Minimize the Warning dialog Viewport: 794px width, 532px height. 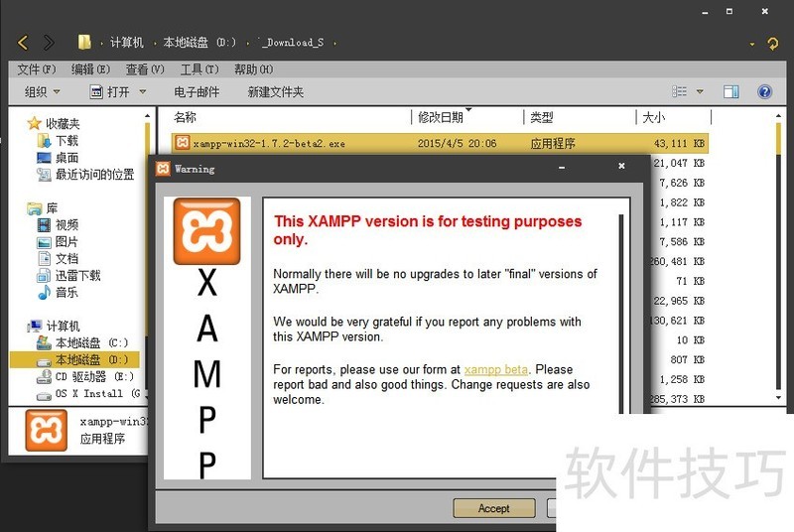[x=562, y=167]
